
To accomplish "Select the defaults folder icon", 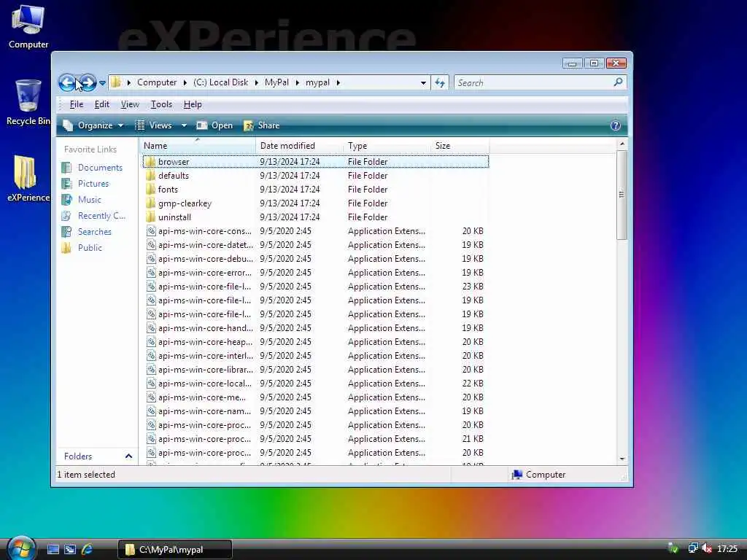I will coord(150,176).
